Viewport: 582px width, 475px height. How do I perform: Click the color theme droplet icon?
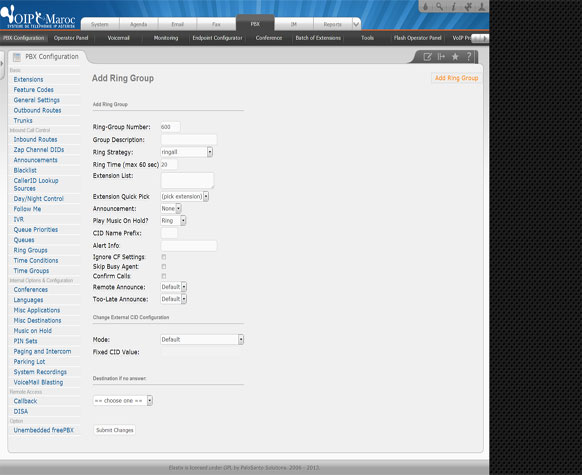click(x=425, y=7)
